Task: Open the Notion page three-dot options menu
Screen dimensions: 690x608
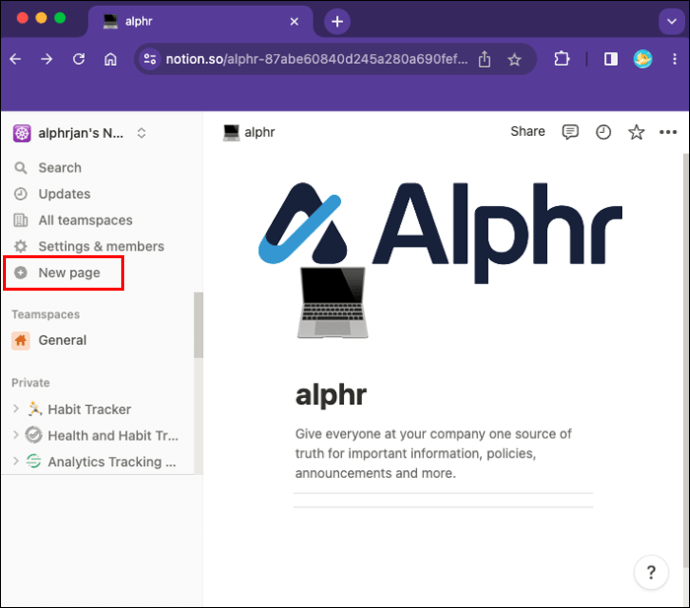Action: pyautogui.click(x=668, y=132)
